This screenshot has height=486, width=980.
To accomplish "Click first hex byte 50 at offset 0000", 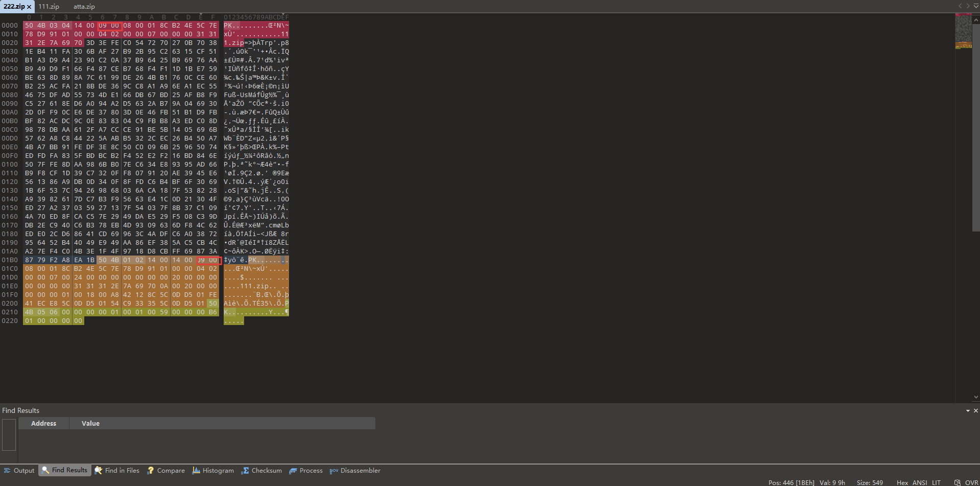I will pos(29,26).
